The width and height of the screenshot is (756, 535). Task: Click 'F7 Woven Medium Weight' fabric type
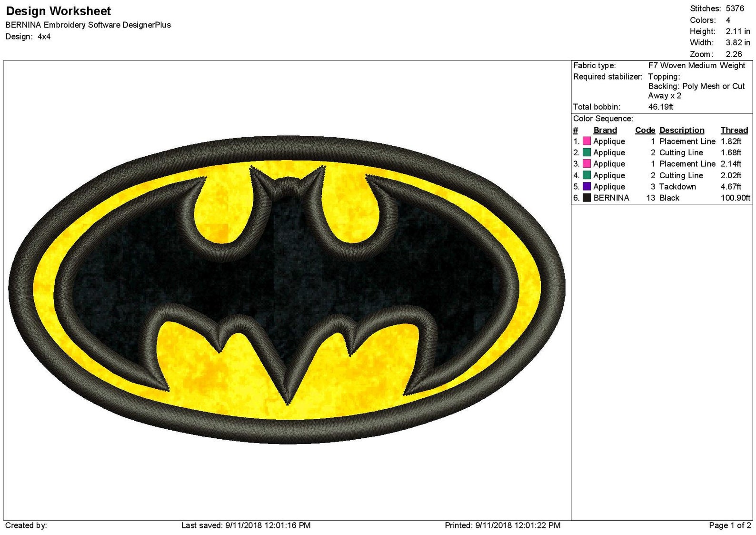coord(696,66)
